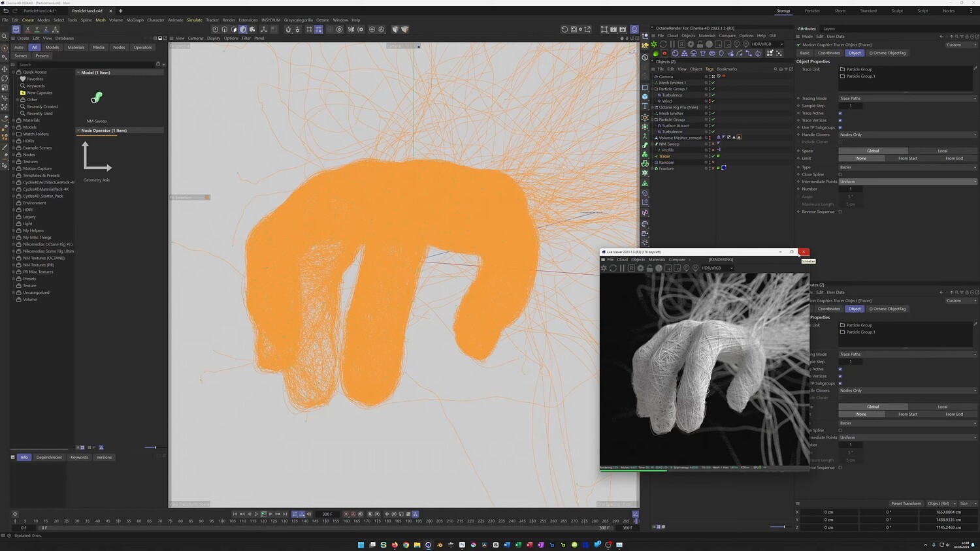Open the Simulate menu
980x551 pixels.
195,20
